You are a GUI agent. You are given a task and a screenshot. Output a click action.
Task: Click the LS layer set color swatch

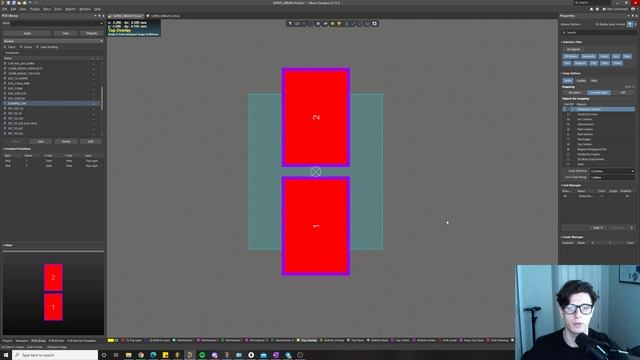[x=111, y=340]
